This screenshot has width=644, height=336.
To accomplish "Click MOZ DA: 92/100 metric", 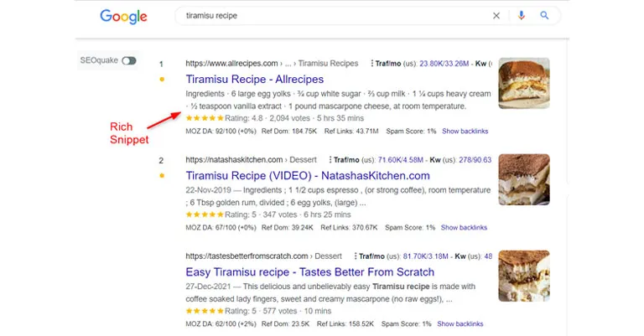I will pos(221,132).
